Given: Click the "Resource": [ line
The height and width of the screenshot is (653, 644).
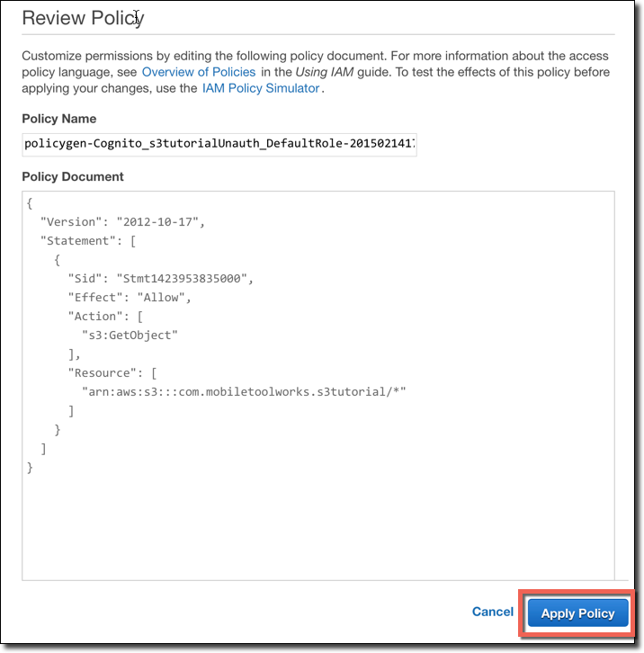Looking at the screenshot, I should click(x=112, y=372).
